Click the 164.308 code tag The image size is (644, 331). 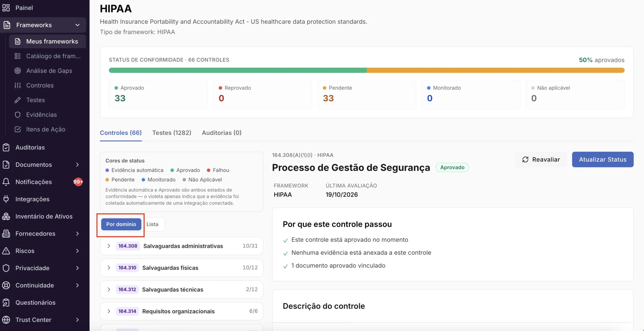pyautogui.click(x=128, y=246)
